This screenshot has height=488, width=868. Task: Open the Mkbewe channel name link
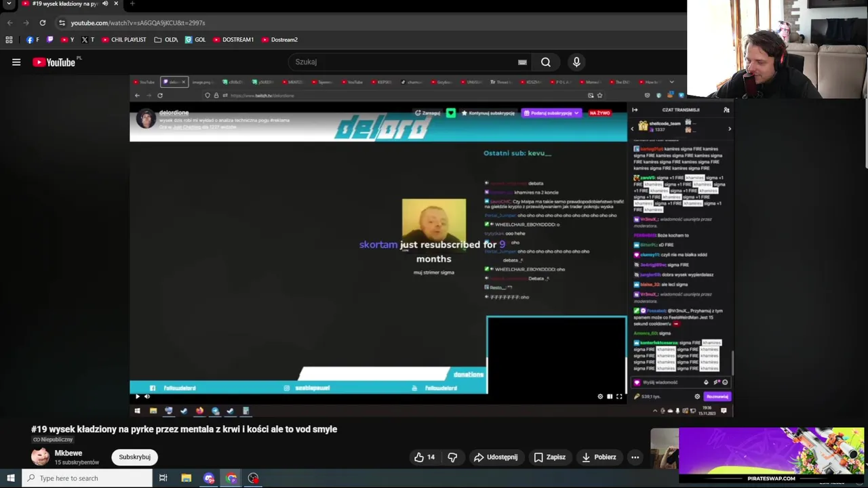[68, 453]
